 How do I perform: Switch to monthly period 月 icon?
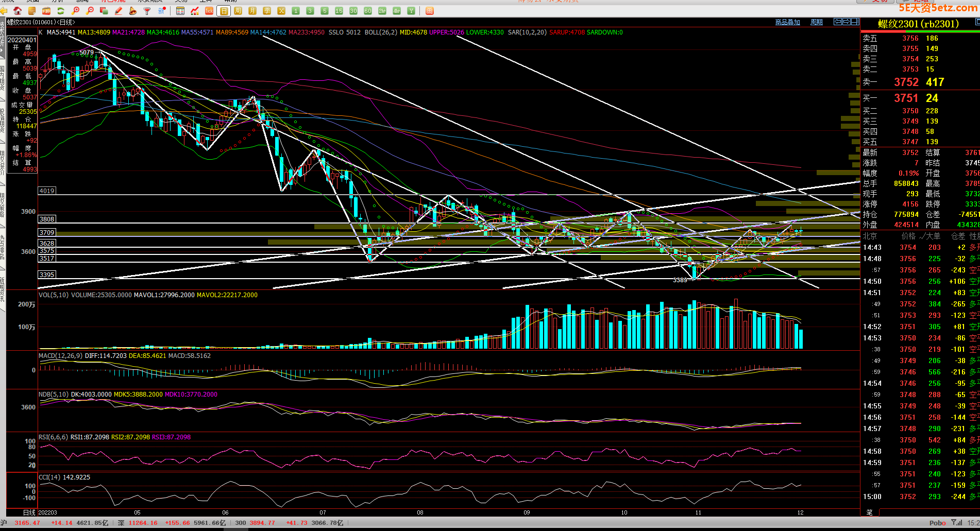tap(252, 11)
